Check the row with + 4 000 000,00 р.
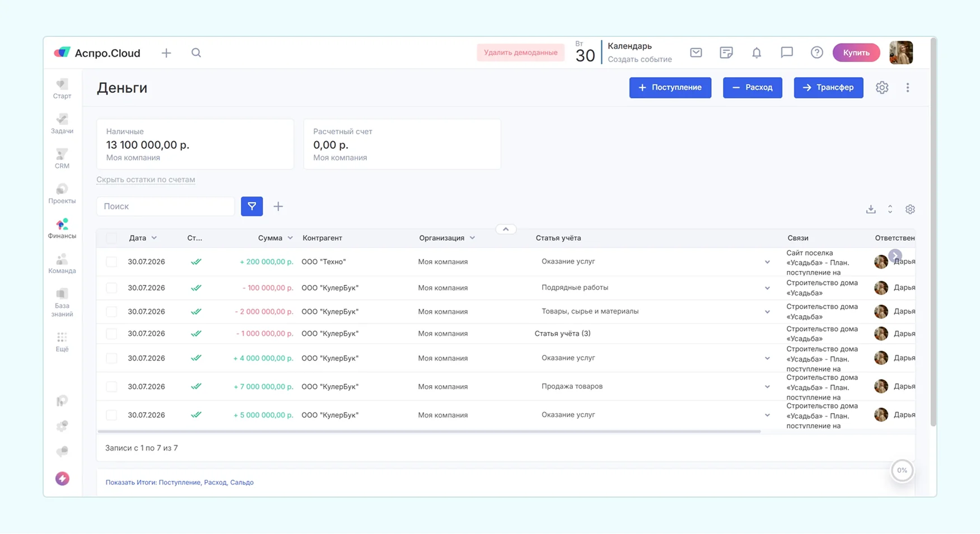Viewport: 980px width, 534px height. point(111,358)
